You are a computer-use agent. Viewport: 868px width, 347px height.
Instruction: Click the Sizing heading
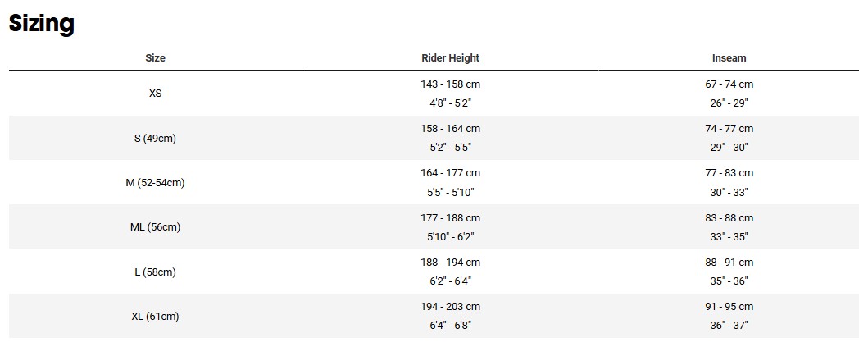click(x=42, y=23)
